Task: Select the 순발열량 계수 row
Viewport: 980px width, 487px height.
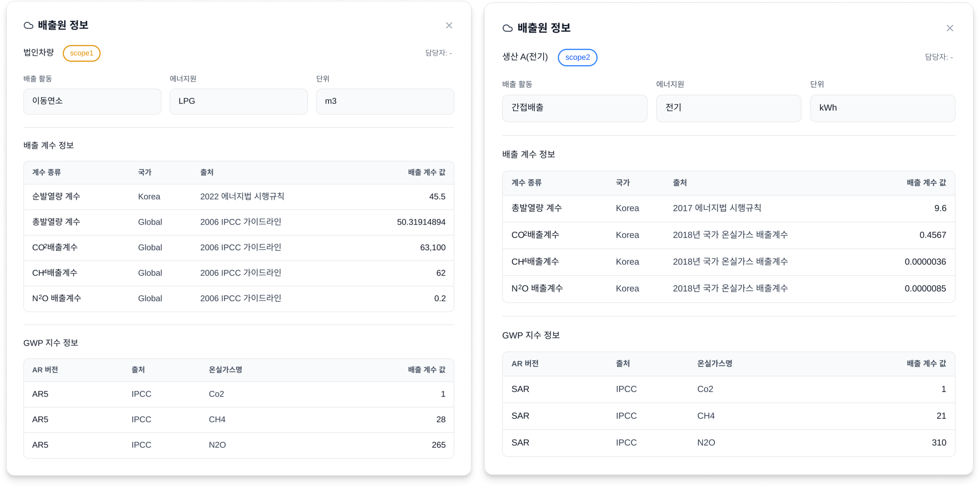Action: click(x=238, y=197)
